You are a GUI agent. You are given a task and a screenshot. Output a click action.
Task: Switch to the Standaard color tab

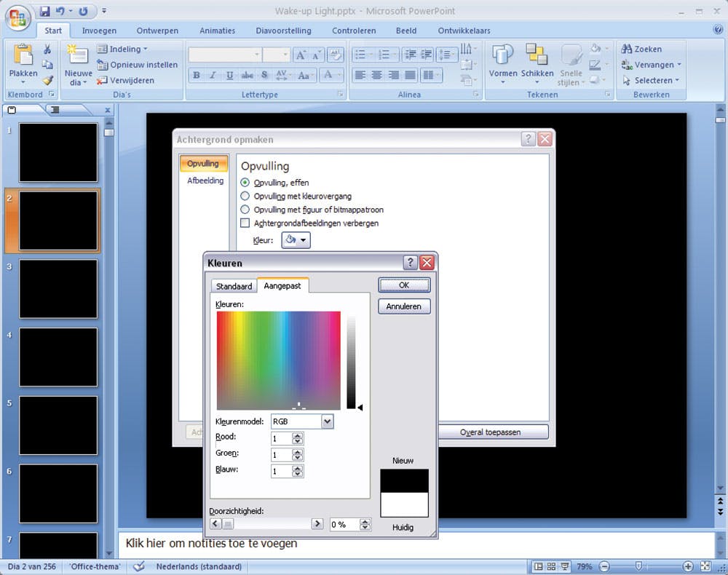tap(234, 286)
